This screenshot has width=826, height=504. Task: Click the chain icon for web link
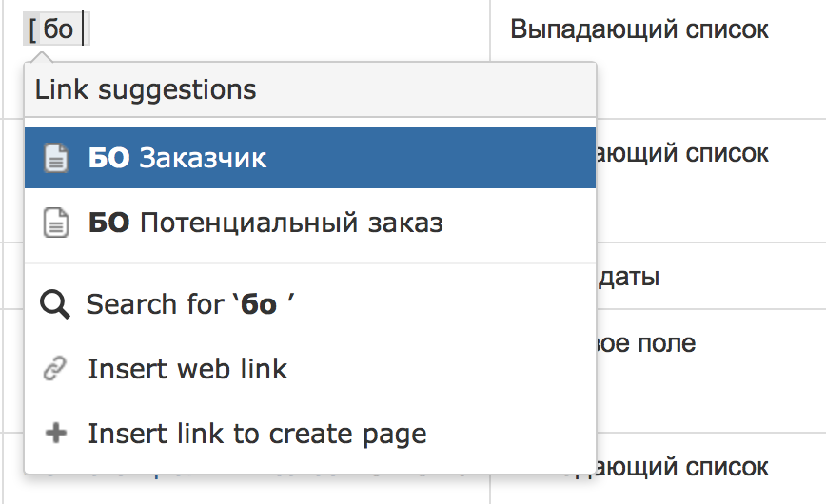pyautogui.click(x=56, y=369)
